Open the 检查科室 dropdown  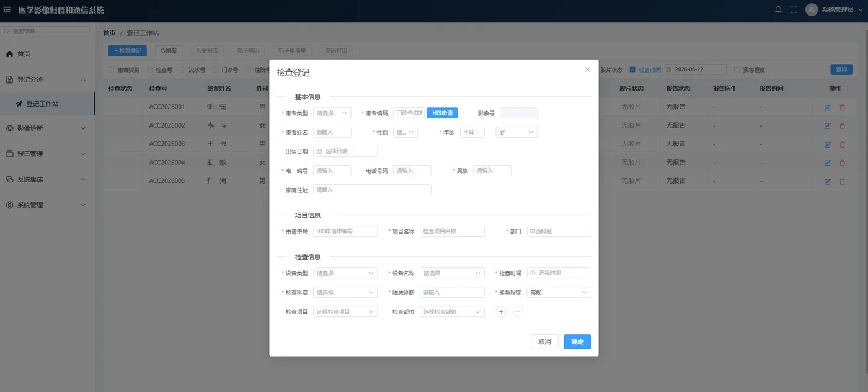345,292
